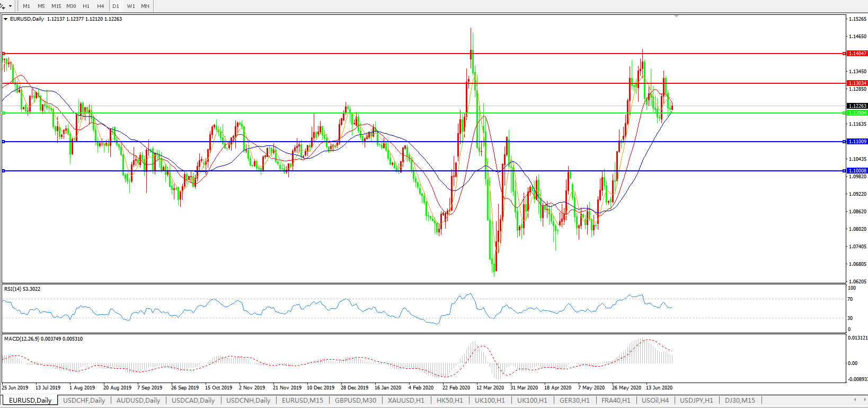The image size is (868, 408).
Task: Select the M15 timeframe button
Action: pyautogui.click(x=56, y=6)
